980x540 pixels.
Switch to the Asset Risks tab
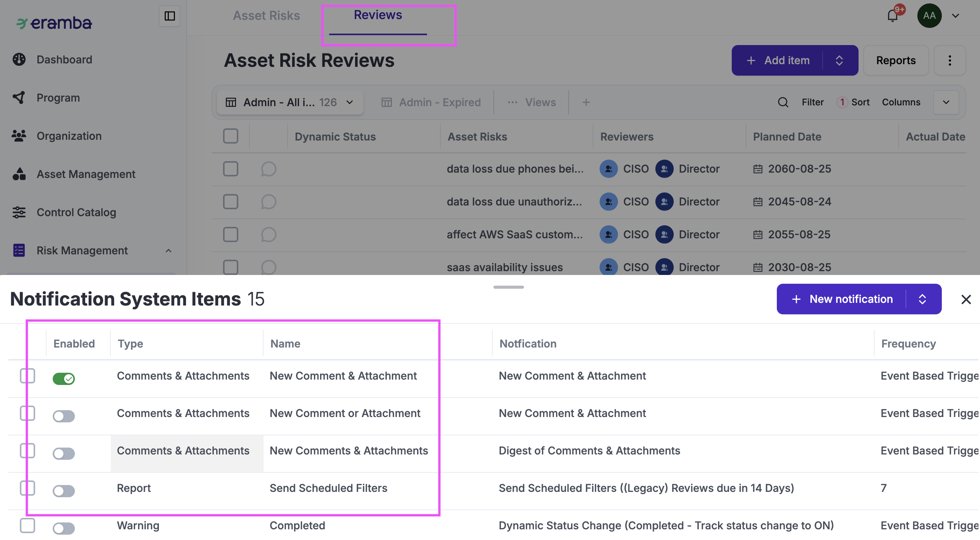click(x=266, y=15)
